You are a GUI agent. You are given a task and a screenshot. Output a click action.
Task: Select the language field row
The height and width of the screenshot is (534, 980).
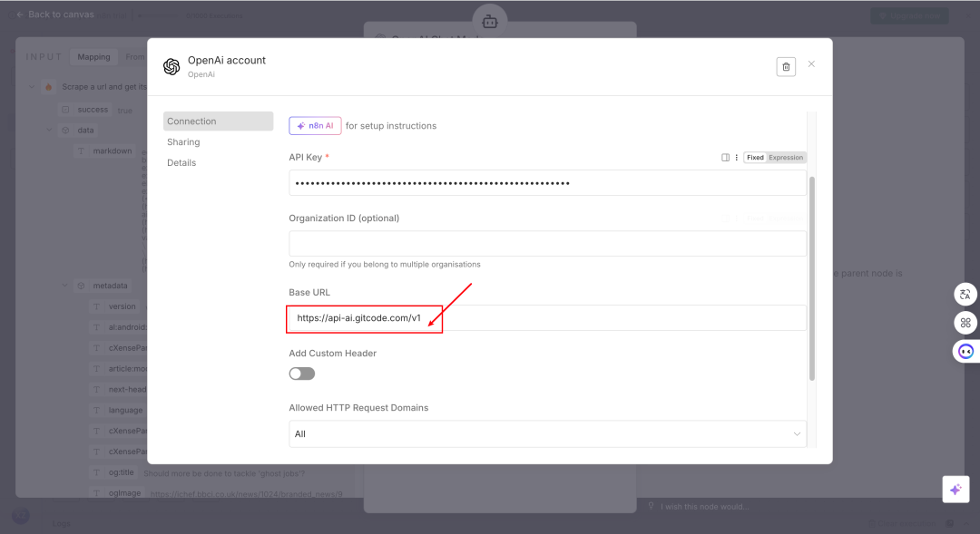[x=119, y=411]
